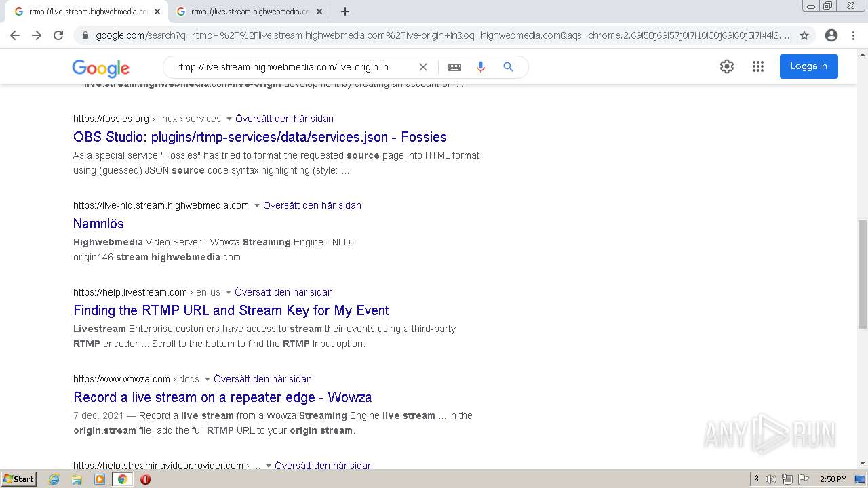Expand options arrow for live-nld.stream result
The height and width of the screenshot is (488, 868).
tap(256, 206)
